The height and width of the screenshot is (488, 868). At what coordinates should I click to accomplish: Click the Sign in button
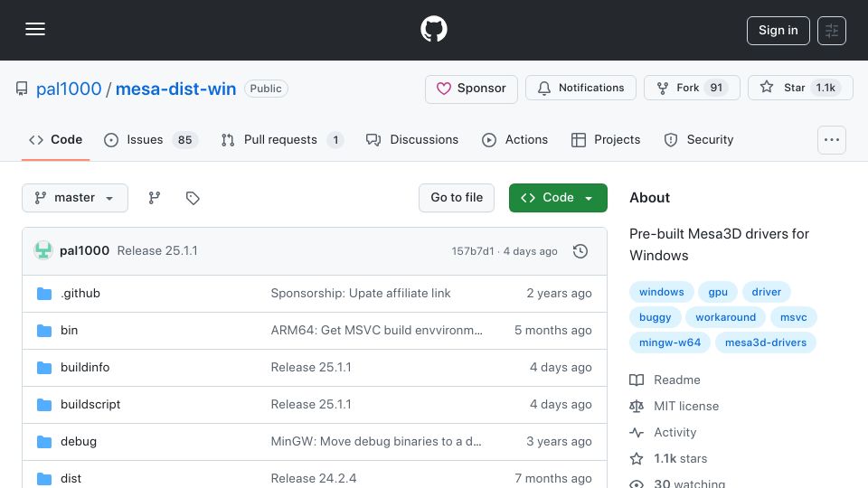[778, 31]
